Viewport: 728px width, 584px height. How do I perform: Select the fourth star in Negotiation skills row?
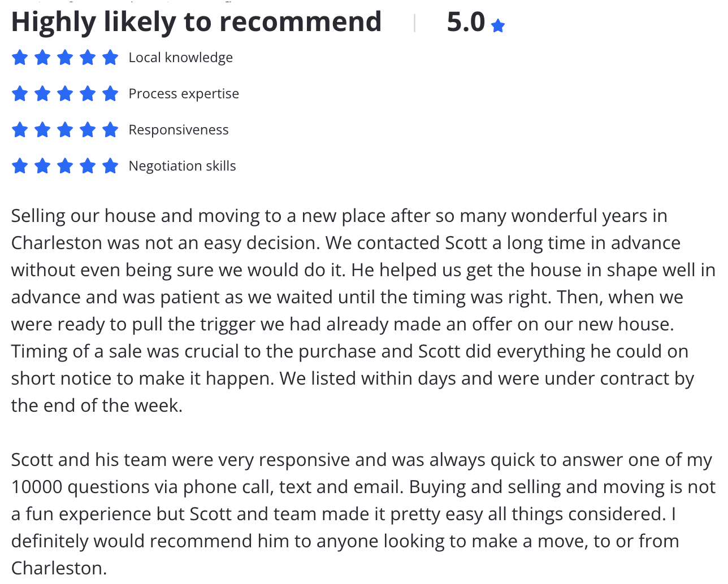[x=88, y=165]
